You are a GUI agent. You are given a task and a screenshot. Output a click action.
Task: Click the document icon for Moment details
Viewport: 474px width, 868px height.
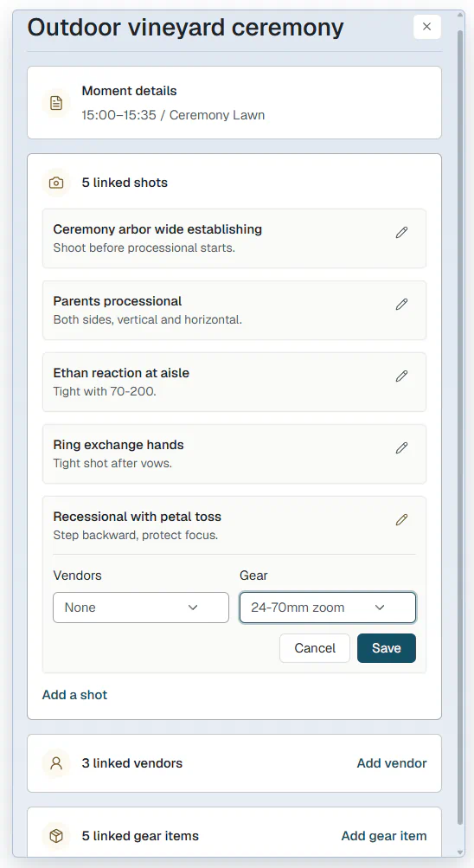(56, 103)
